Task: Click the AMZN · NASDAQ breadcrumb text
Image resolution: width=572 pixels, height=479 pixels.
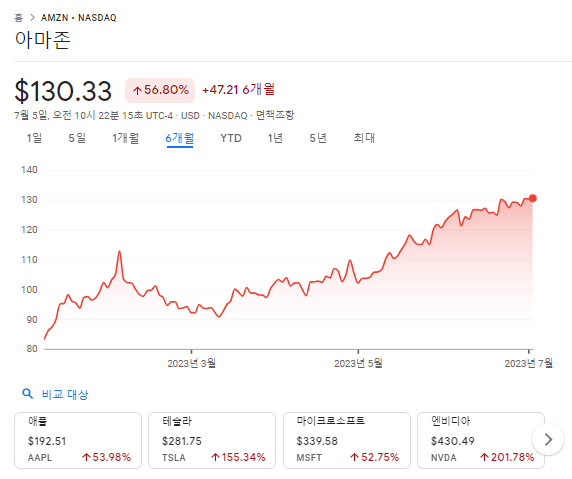Action: (x=78, y=18)
